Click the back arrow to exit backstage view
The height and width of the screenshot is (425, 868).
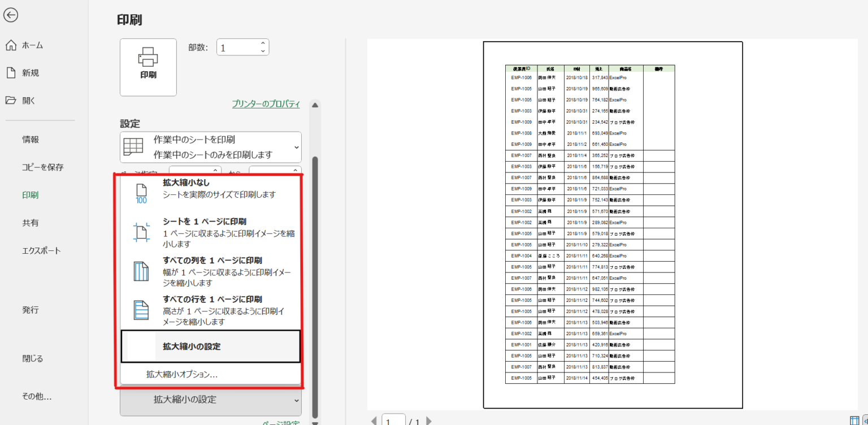pyautogui.click(x=11, y=15)
